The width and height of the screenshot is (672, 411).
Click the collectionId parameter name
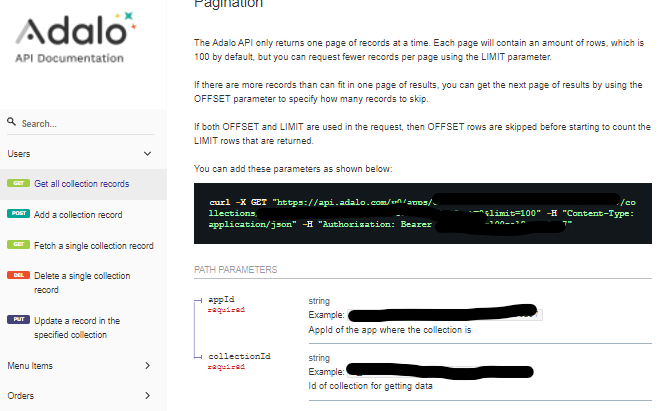point(239,356)
